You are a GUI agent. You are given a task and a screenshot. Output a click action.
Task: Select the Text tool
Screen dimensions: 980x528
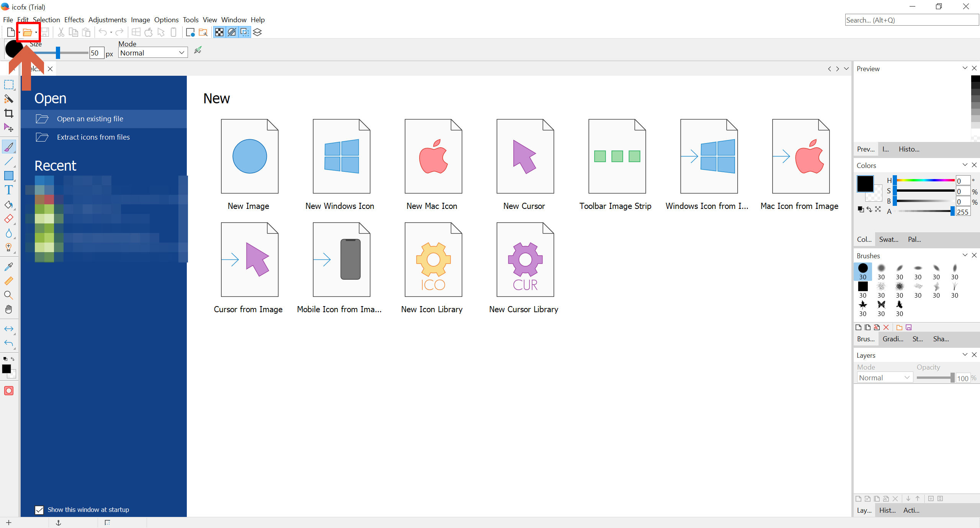point(9,190)
